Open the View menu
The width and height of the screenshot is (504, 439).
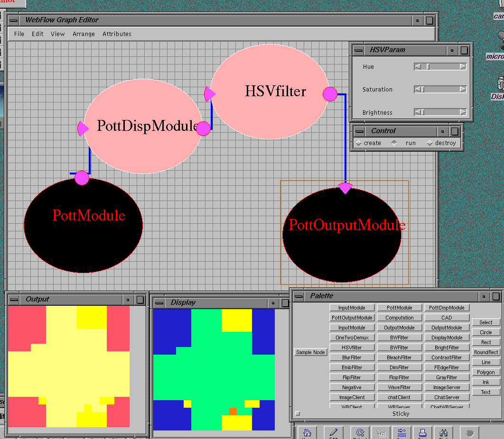[x=57, y=34]
